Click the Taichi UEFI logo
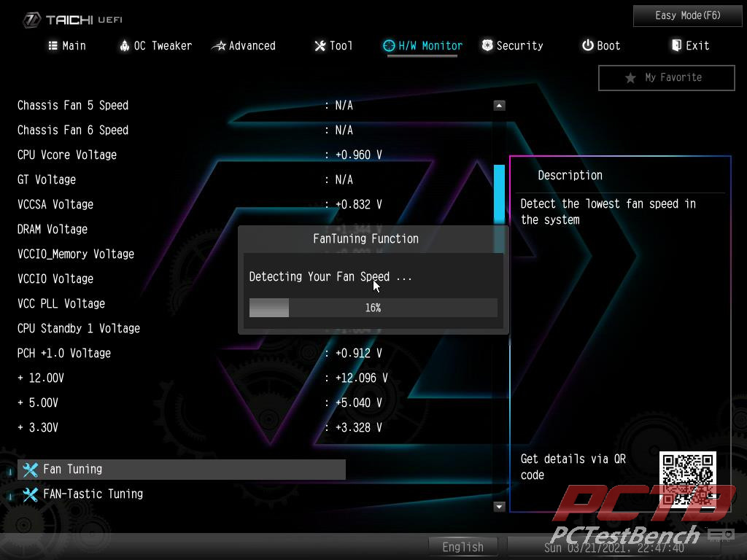 coord(72,20)
